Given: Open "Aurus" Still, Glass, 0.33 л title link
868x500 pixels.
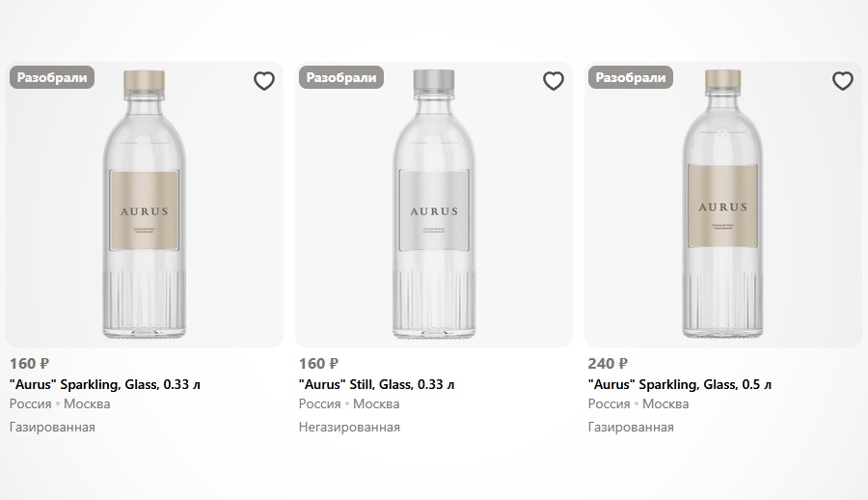Looking at the screenshot, I should 376,384.
